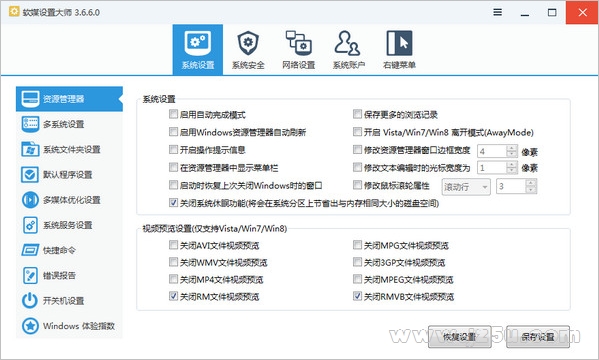Close the 软媒设置大师 window
Viewport: 599px width, 360px height.
[582, 12]
